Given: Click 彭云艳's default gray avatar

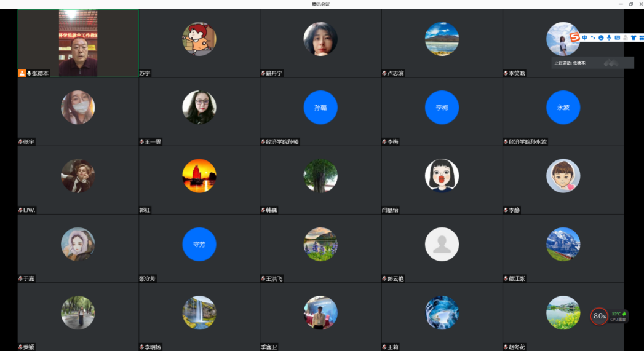Looking at the screenshot, I should click(x=442, y=244).
